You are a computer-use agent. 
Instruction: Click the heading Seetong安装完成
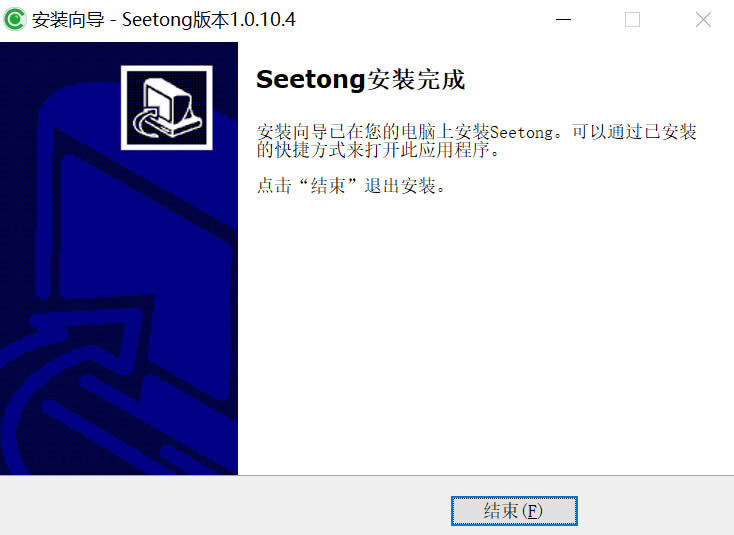[x=360, y=80]
